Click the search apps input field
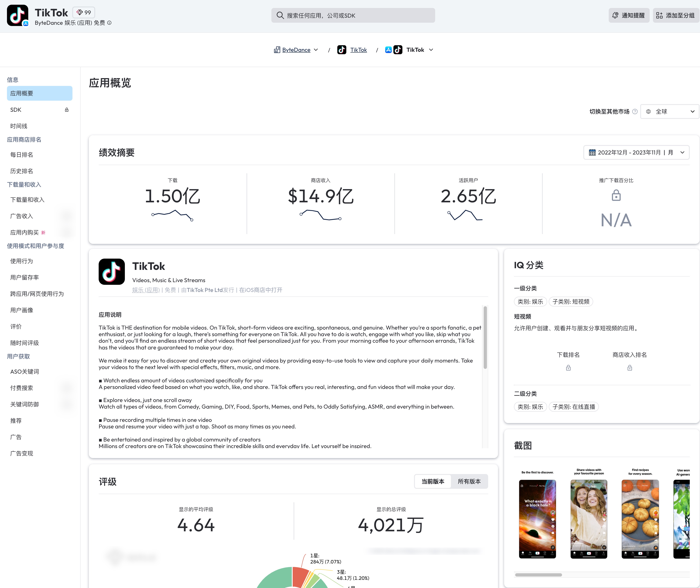Image resolution: width=700 pixels, height=588 pixels. [353, 16]
